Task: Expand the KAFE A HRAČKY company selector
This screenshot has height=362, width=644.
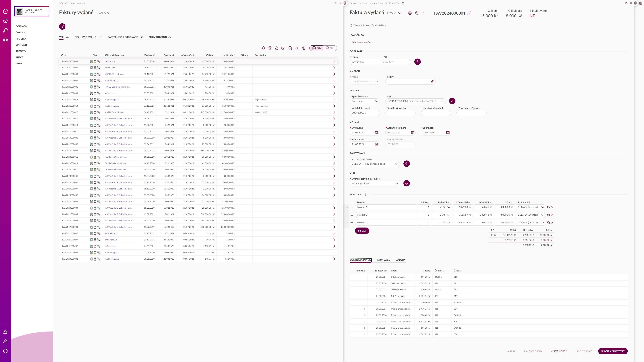Action: [x=32, y=12]
